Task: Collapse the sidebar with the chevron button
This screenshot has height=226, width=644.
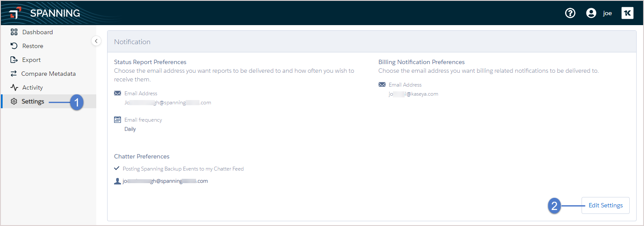Action: click(96, 41)
